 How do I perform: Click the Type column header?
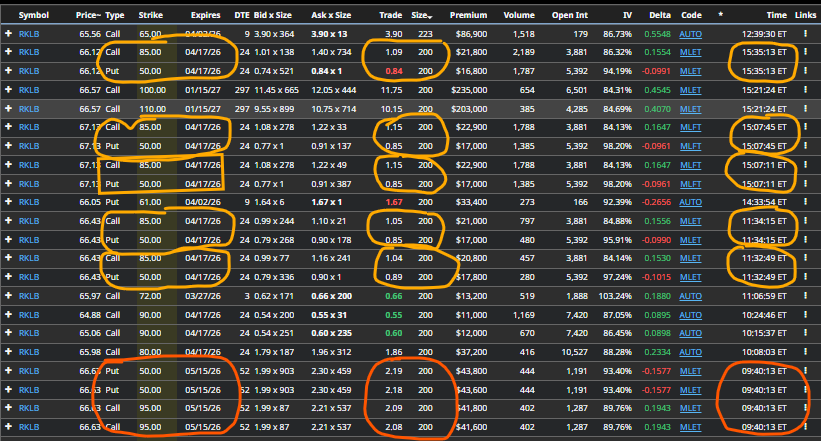pos(115,15)
